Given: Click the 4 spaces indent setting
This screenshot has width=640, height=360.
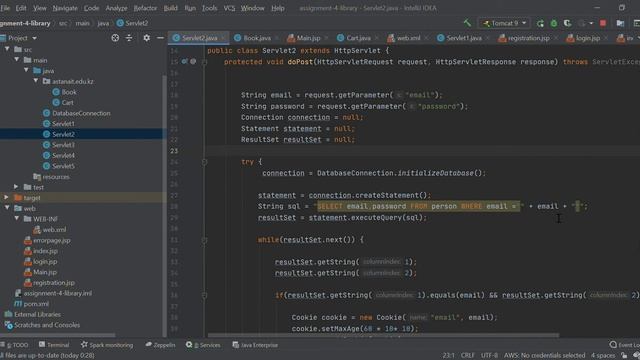Looking at the screenshot, I should click(603, 356).
